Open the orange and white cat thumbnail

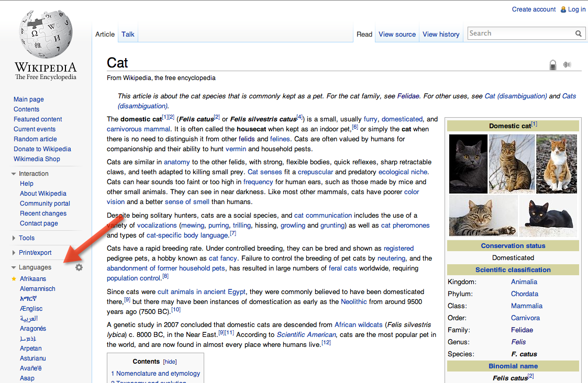[x=557, y=164]
